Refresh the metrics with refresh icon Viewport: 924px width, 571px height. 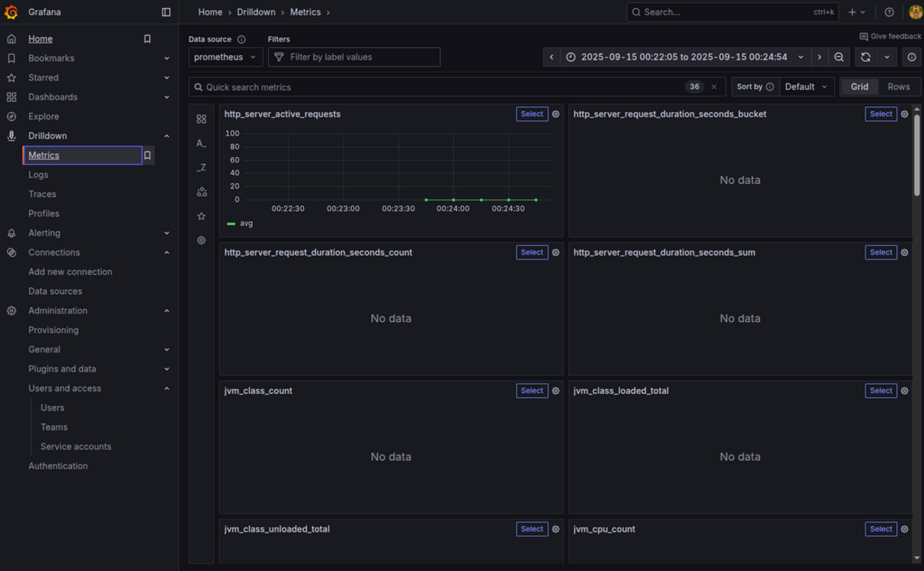click(x=865, y=57)
